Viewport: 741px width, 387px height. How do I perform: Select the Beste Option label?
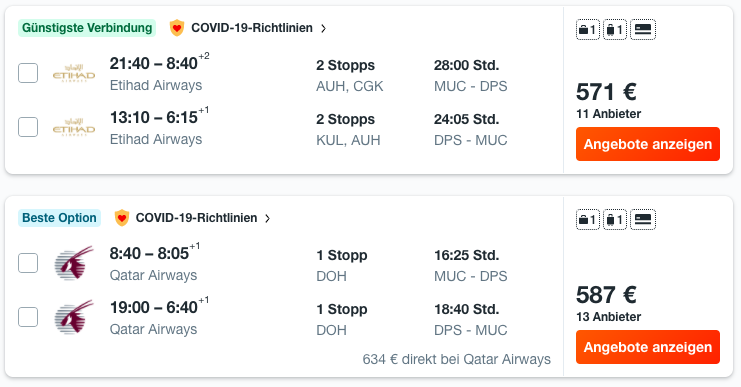tap(59, 218)
